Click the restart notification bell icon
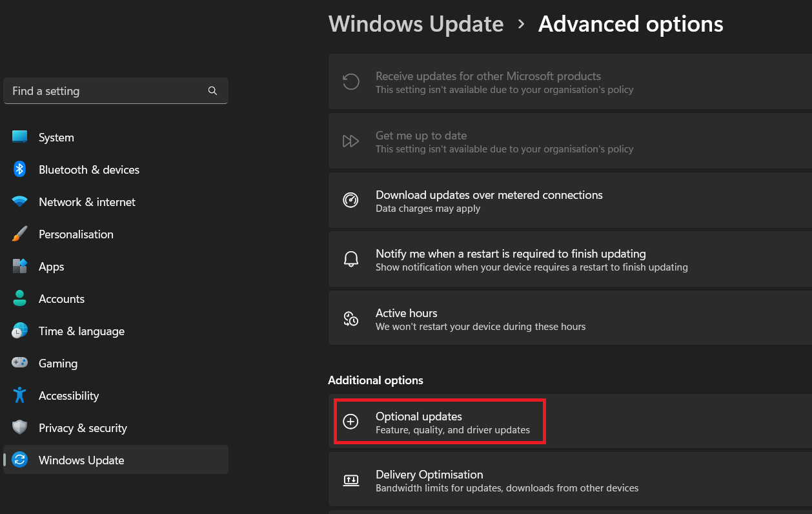The image size is (812, 514). [x=350, y=260]
